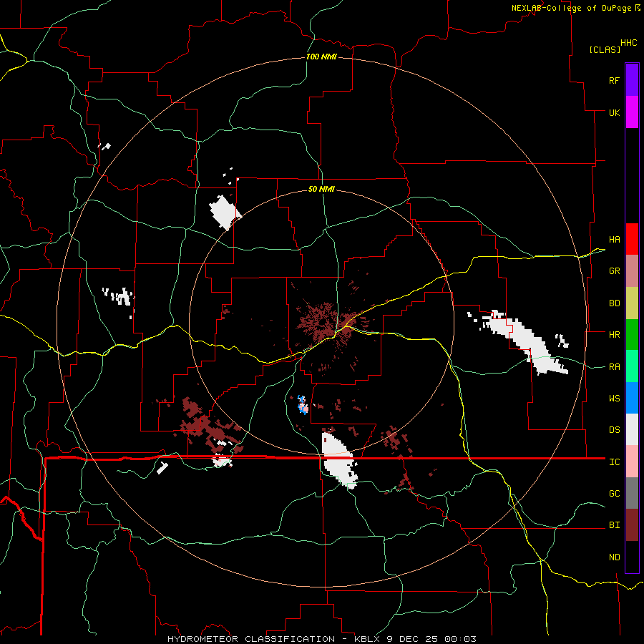
Task: Click the magenta UK legend color swatch
Action: click(632, 112)
